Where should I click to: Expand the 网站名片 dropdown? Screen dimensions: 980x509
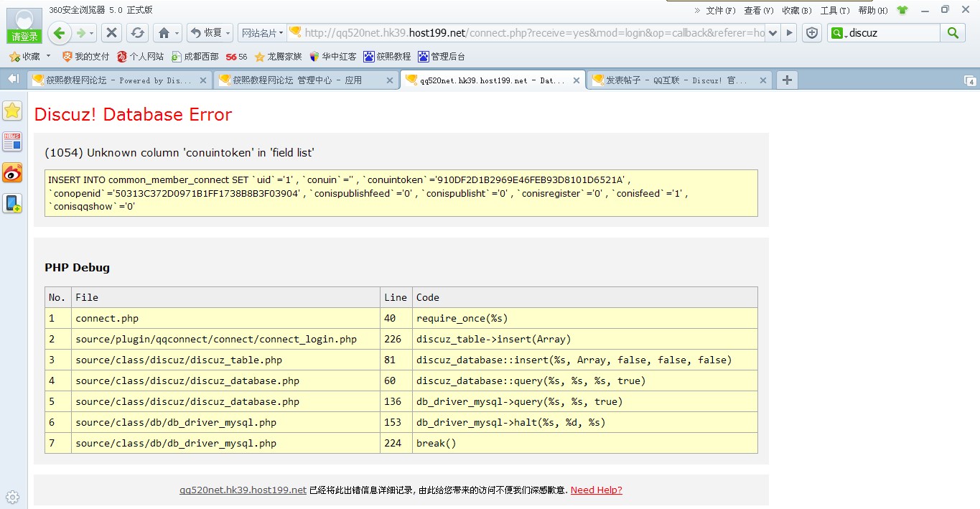262,33
